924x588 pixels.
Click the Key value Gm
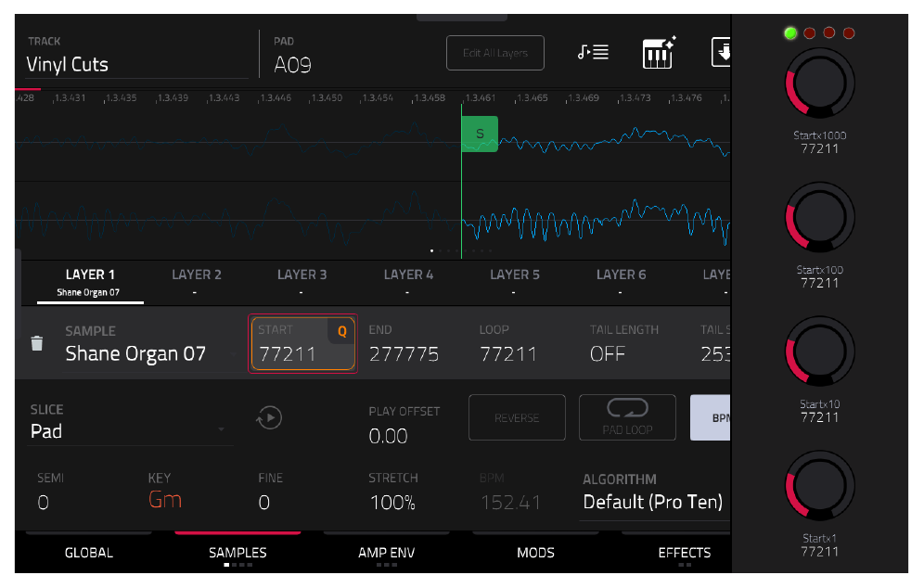(165, 500)
